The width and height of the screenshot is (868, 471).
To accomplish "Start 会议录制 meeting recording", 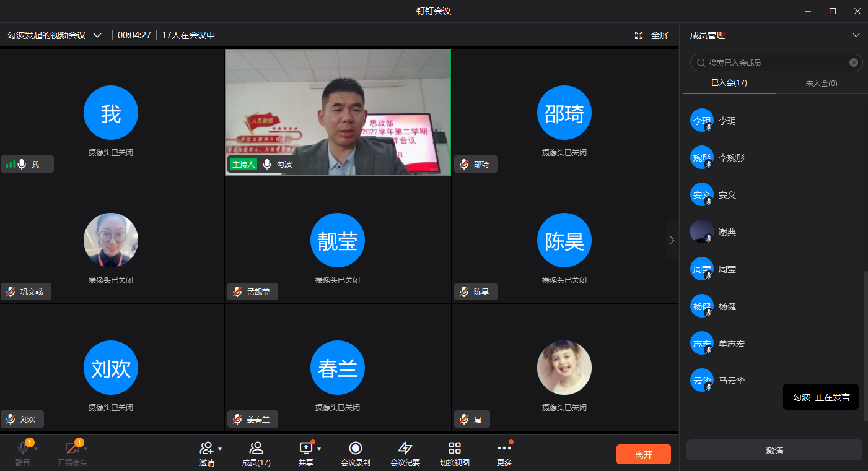I will pos(356,449).
